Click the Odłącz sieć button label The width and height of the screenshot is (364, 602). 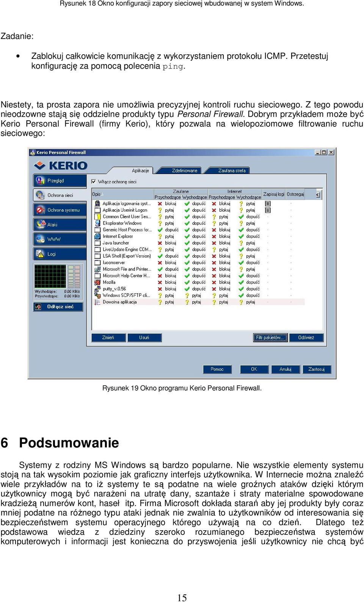coord(60,307)
